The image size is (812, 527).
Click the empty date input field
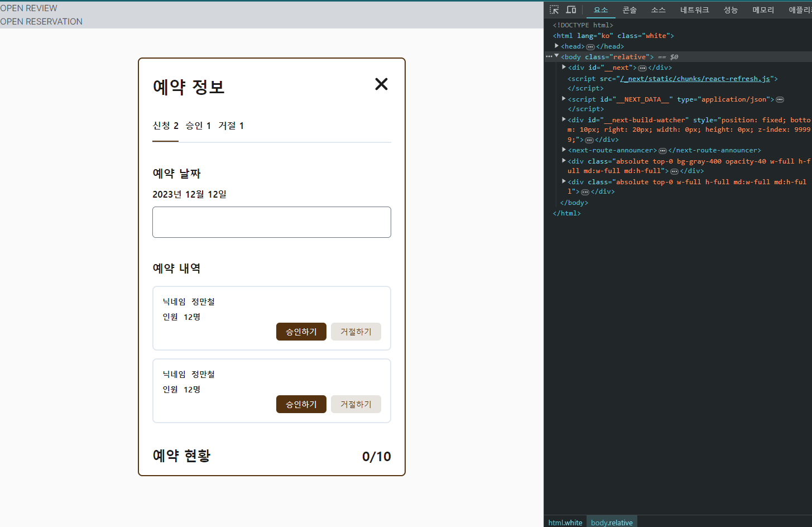(x=272, y=222)
